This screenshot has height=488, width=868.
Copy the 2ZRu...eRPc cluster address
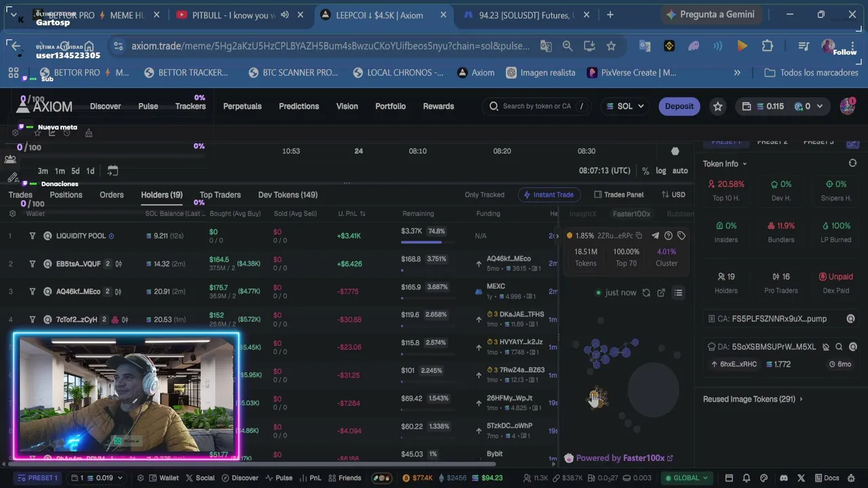(x=639, y=236)
